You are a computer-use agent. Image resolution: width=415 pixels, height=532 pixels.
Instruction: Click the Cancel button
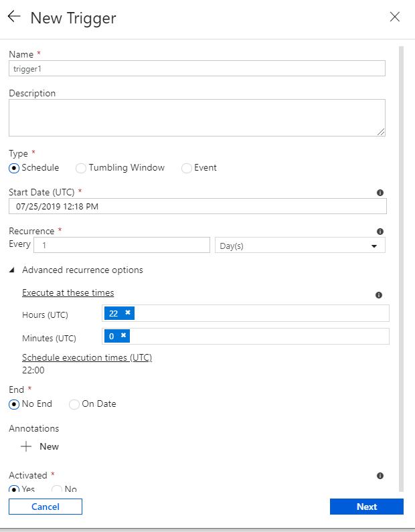pos(46,507)
